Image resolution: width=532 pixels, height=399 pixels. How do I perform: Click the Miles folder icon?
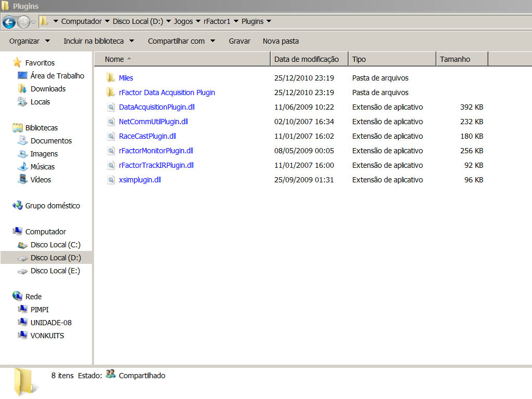pyautogui.click(x=110, y=78)
